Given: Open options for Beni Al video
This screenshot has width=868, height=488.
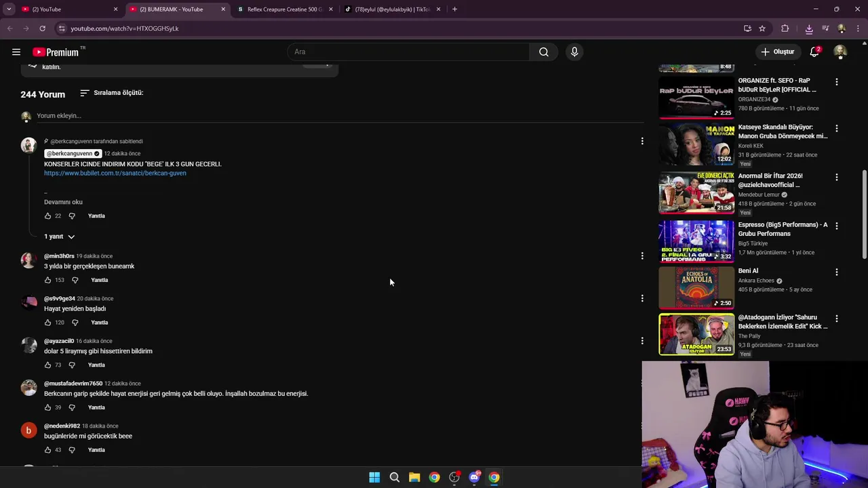Looking at the screenshot, I should 836,272.
